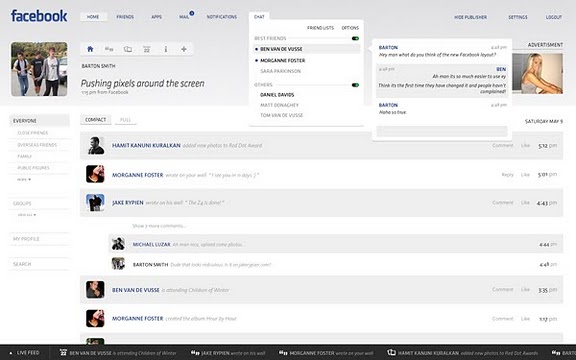Show 3 more comments on Jake's post
This screenshot has height=360, width=576.
[x=159, y=226]
